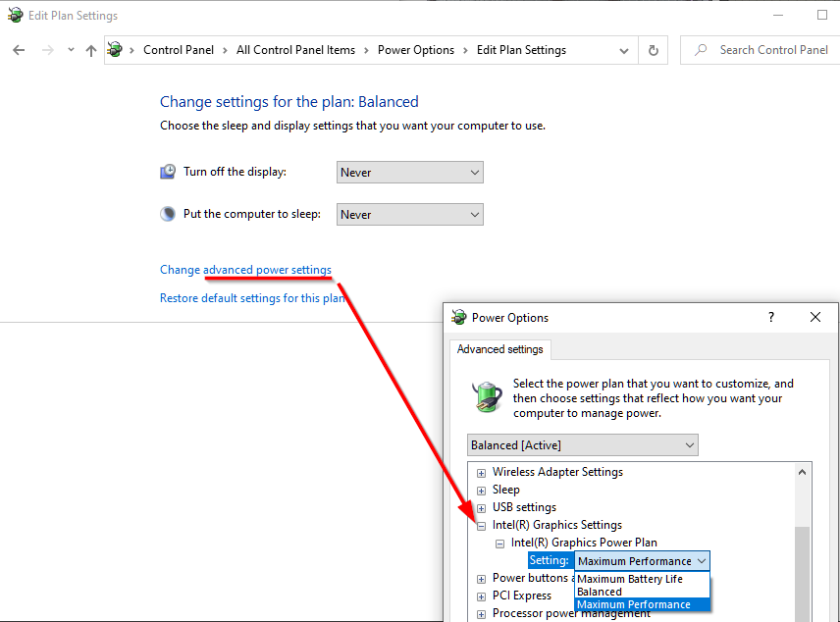Click the forward navigation arrow
This screenshot has width=840, height=622.
(x=48, y=50)
